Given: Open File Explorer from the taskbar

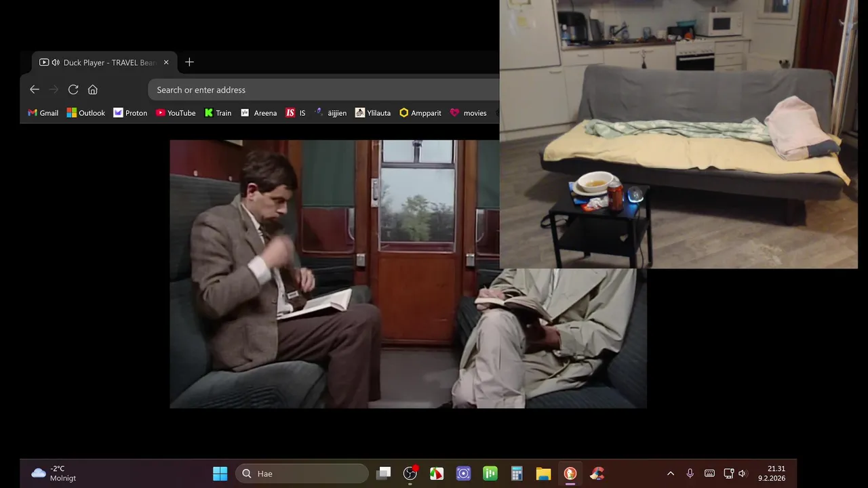Looking at the screenshot, I should (x=543, y=474).
